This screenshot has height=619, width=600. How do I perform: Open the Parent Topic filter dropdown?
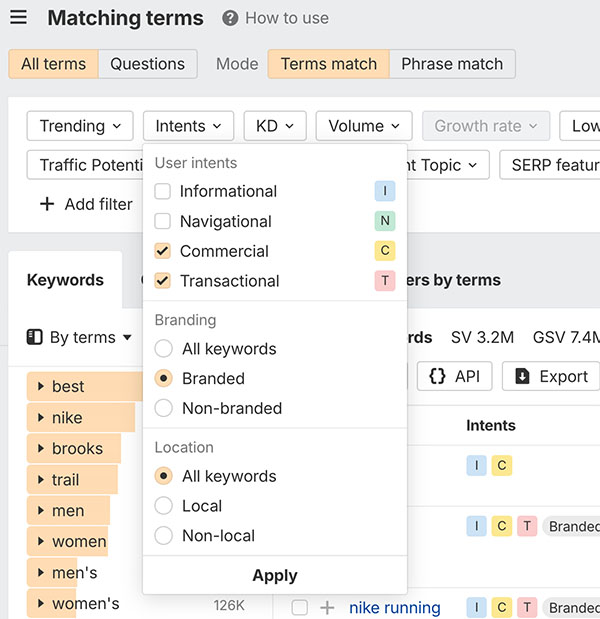448,165
